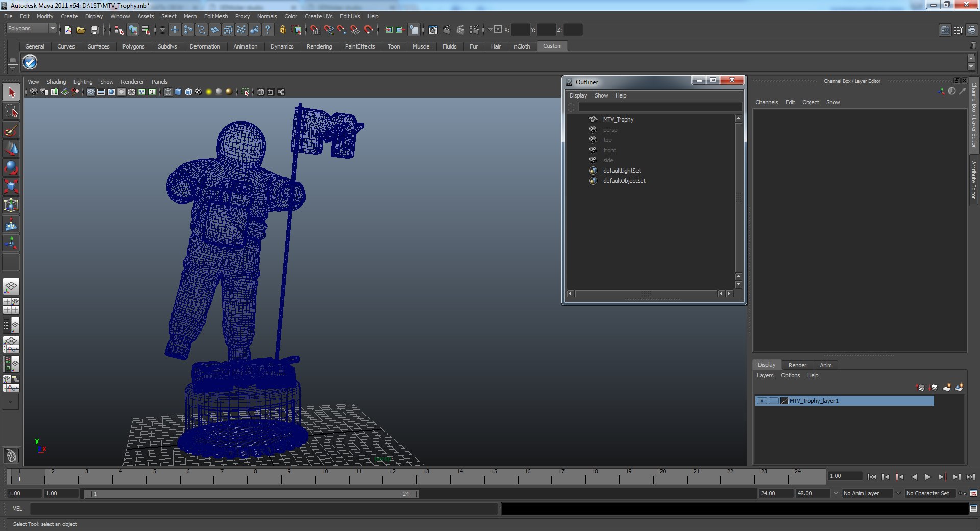Switch to four view layout
Screen dimensions: 980x531
click(x=11, y=305)
